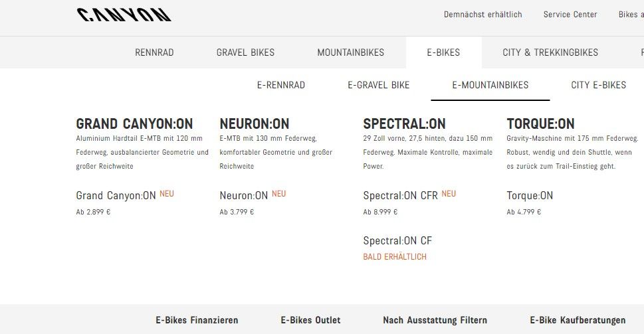Click Spectral:ON description text
This screenshot has width=644, height=334.
click(428, 152)
